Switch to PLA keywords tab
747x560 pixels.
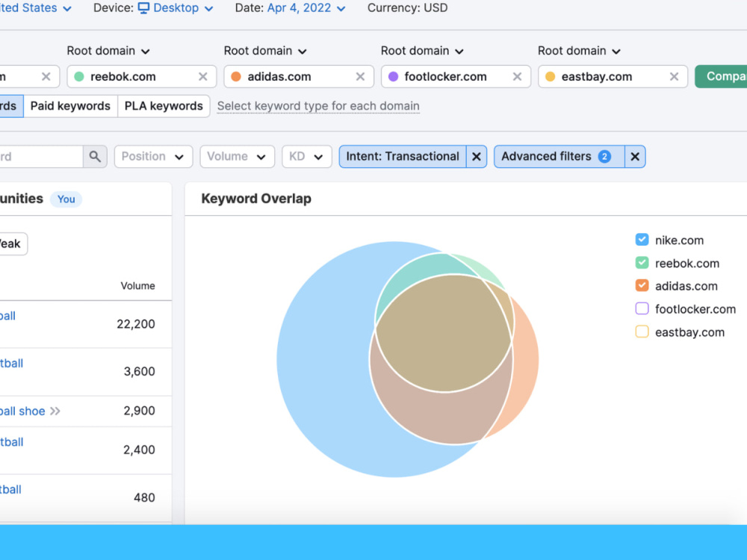pos(164,106)
